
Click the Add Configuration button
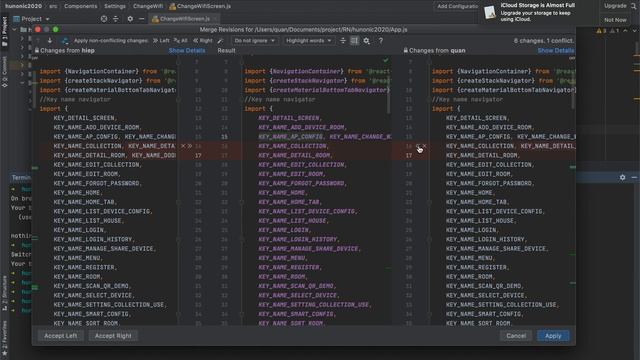(458, 6)
